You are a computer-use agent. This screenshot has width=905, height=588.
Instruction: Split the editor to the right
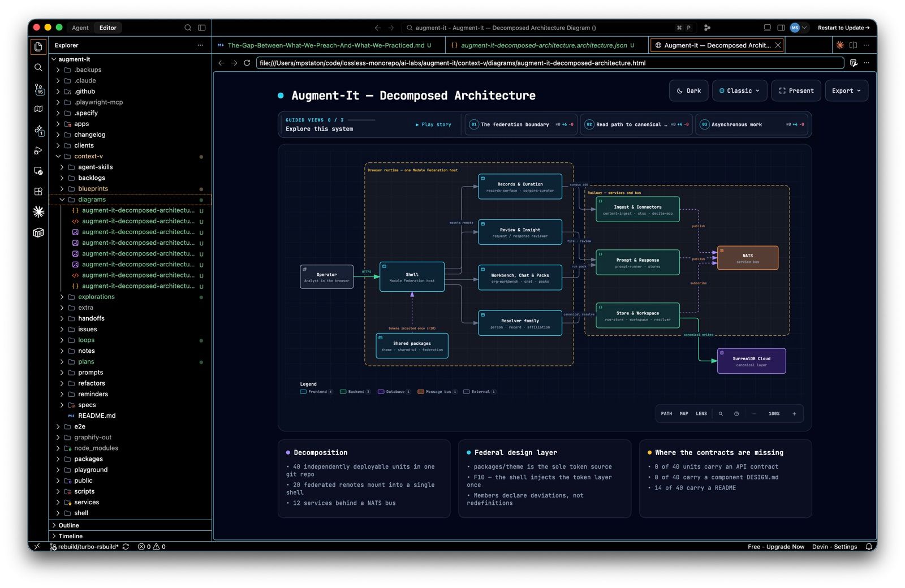pos(853,45)
